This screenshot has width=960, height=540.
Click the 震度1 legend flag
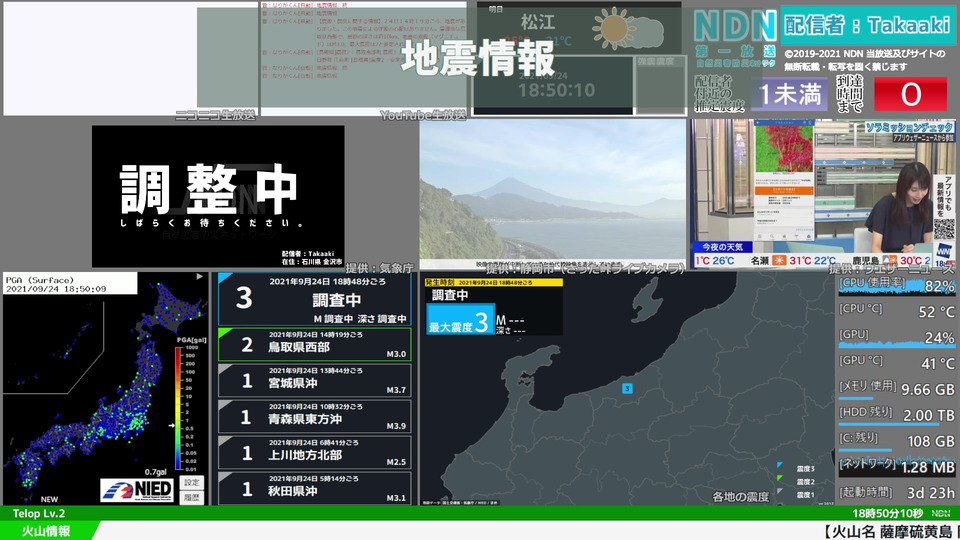click(780, 492)
